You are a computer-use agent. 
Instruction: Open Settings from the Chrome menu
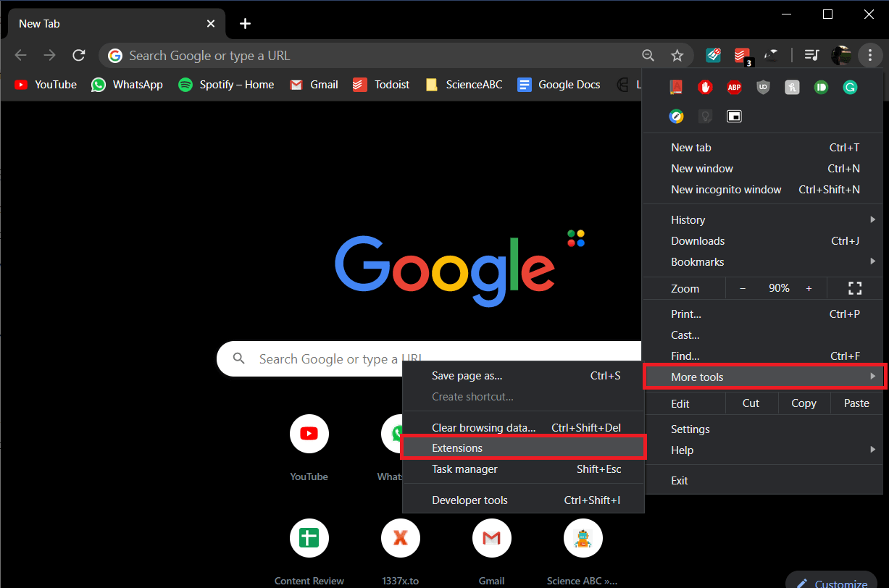690,429
